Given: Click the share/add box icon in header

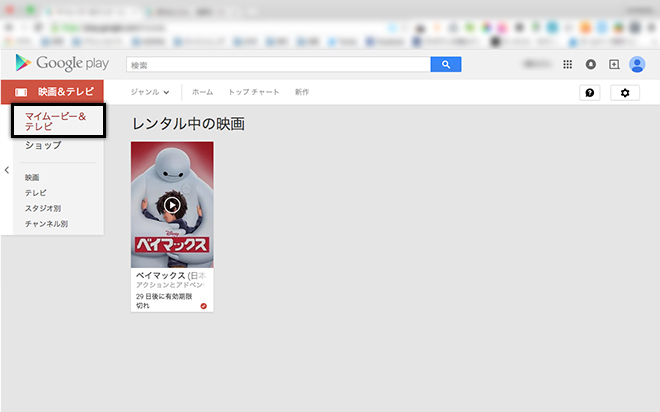Looking at the screenshot, I should [614, 64].
